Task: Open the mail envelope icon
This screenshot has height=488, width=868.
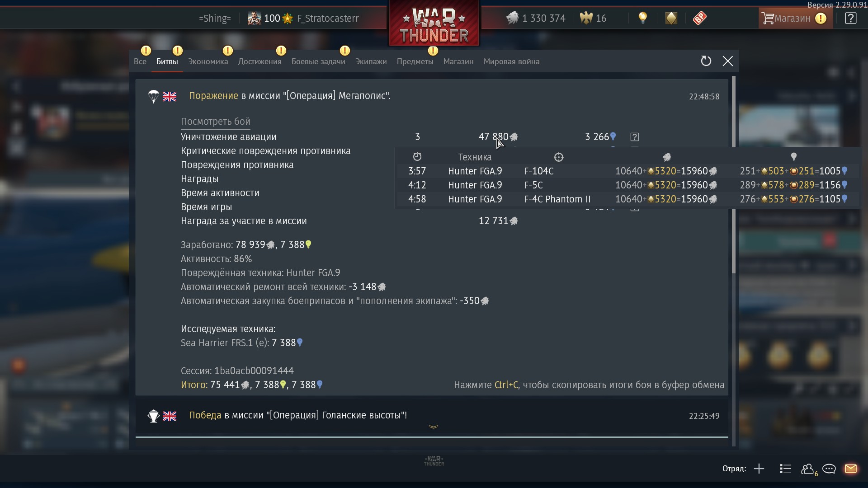Action: coord(850,469)
